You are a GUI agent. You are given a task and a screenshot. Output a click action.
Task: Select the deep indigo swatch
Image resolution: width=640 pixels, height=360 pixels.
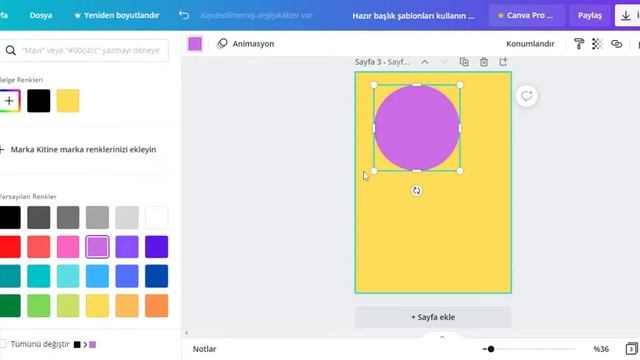click(x=156, y=247)
